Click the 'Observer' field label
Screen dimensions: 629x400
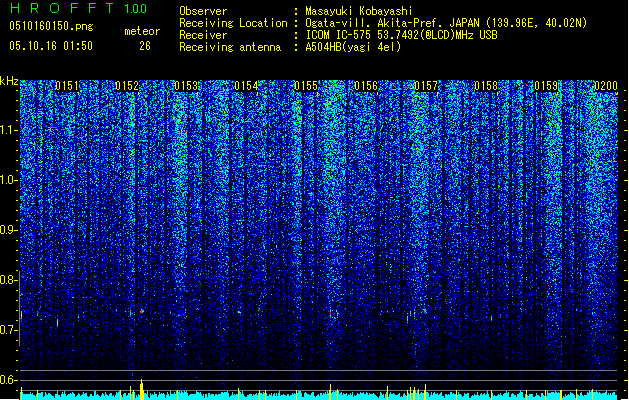pos(203,11)
